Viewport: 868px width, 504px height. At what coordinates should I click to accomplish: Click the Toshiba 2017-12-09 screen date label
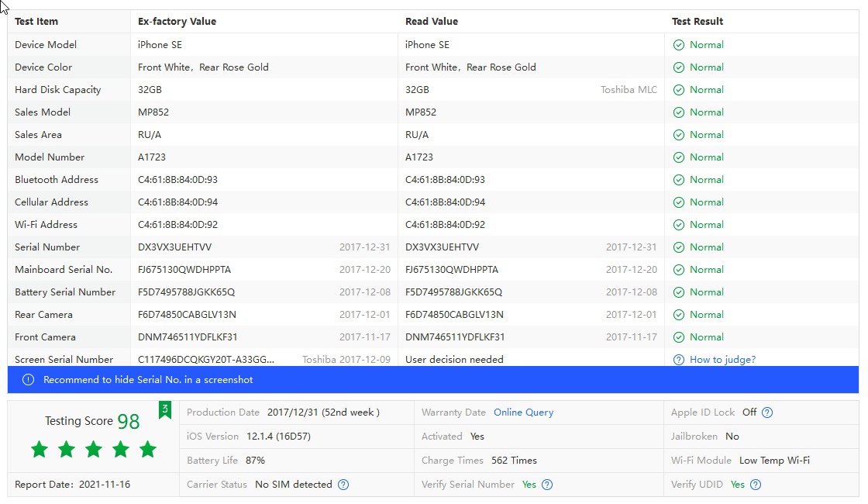pos(346,360)
